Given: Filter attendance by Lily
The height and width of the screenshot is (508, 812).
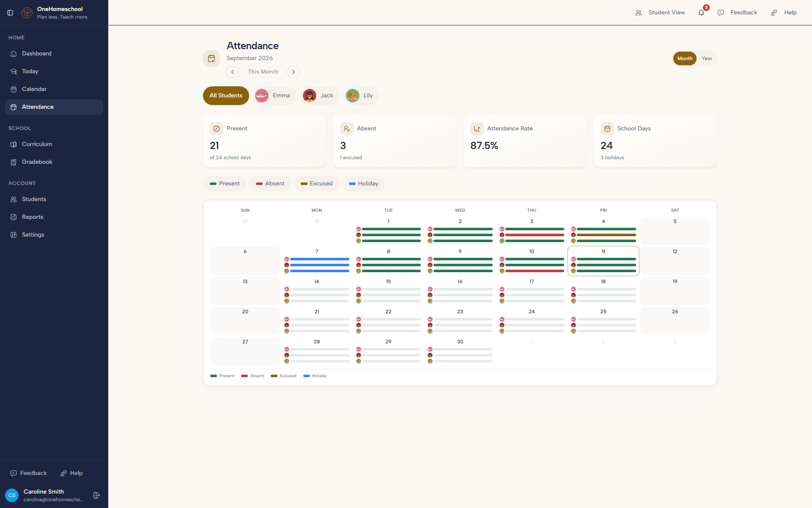Looking at the screenshot, I should 361,96.
